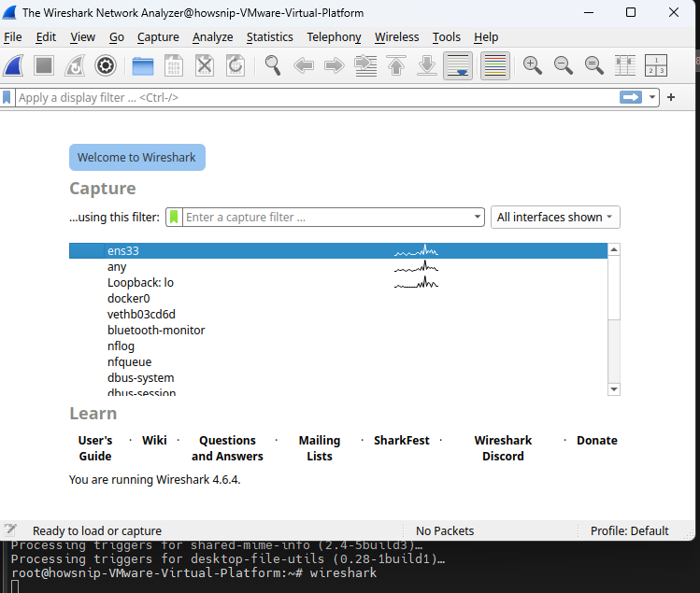700x593 pixels.
Task: Find a packet magnifier icon
Action: point(272,65)
